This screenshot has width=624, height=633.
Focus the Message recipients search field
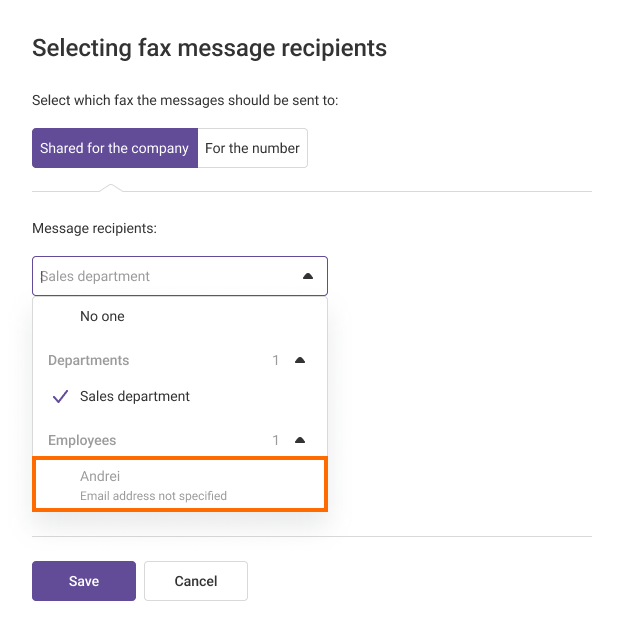160,276
